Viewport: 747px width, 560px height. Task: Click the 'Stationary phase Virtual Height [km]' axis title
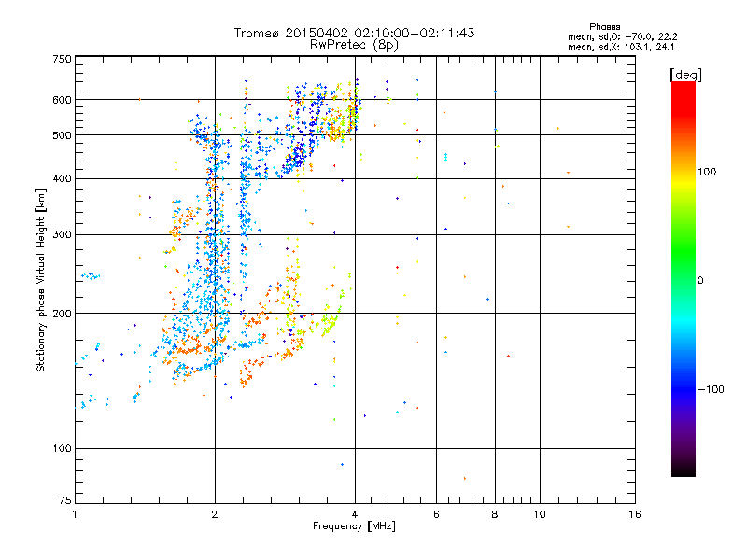pos(41,280)
